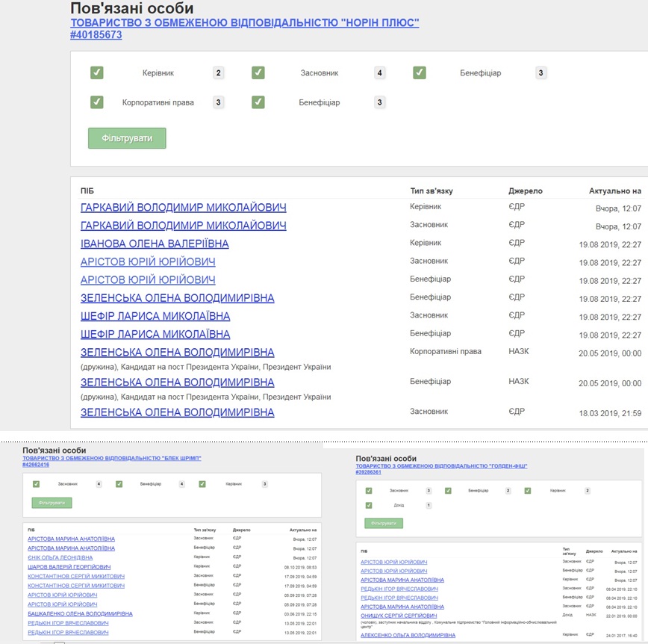Open the "НОРІН ПЛЮС" company link
Image resolution: width=648 pixels, height=644 pixels.
click(x=244, y=23)
